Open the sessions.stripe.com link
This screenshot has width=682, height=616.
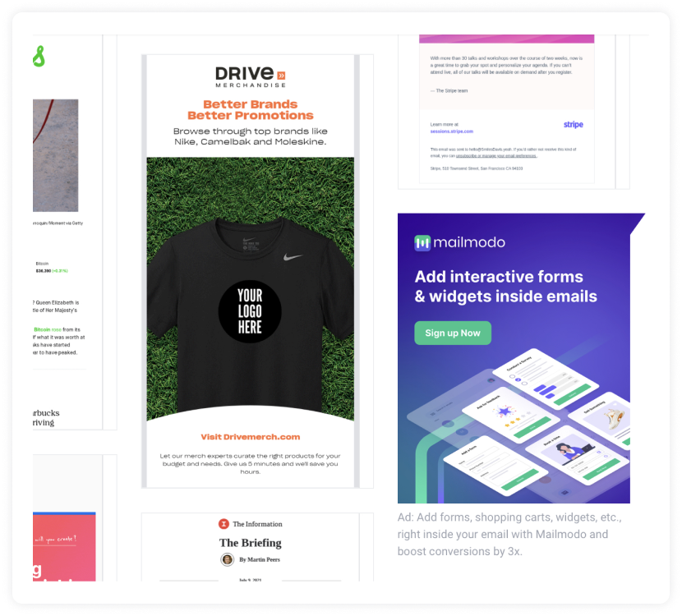pyautogui.click(x=451, y=131)
